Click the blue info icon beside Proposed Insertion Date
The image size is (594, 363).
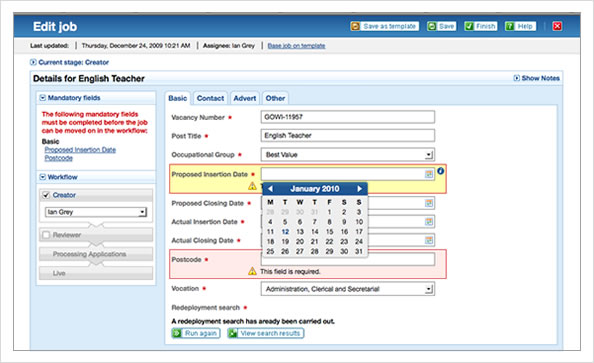(x=441, y=171)
